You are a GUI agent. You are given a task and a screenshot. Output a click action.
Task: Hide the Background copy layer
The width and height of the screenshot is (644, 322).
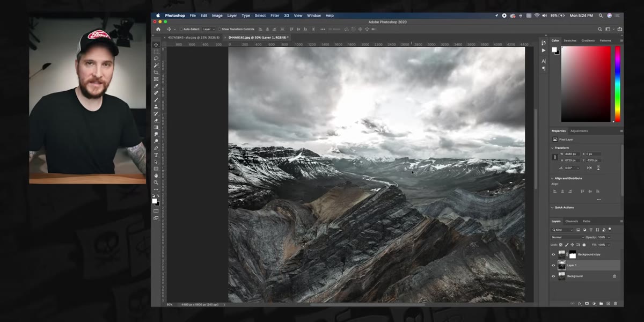(x=553, y=254)
